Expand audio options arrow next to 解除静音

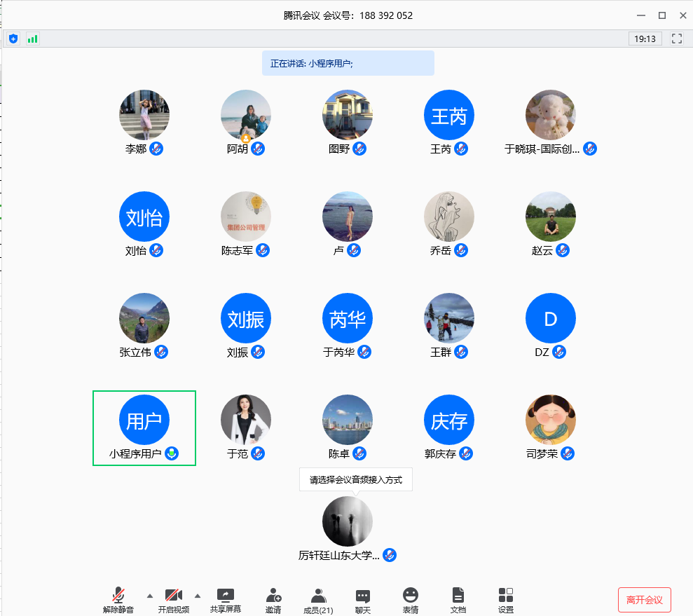(x=150, y=596)
